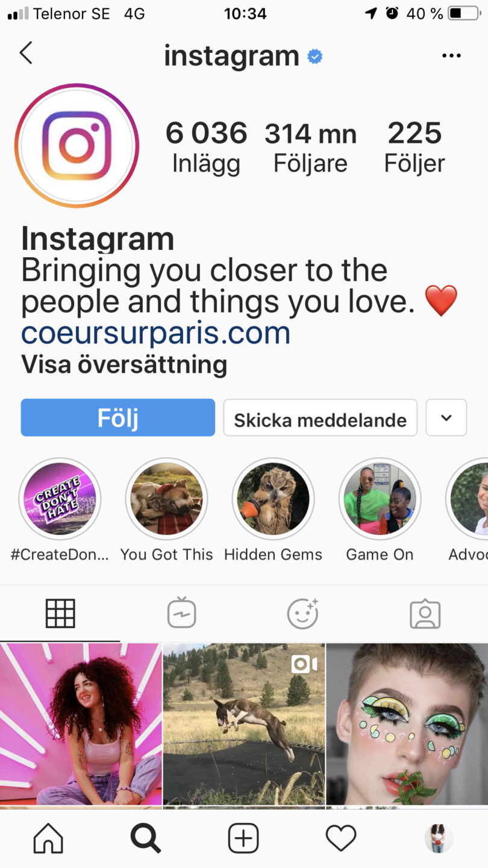
Task: Switch to the grid posts tab
Action: point(60,614)
